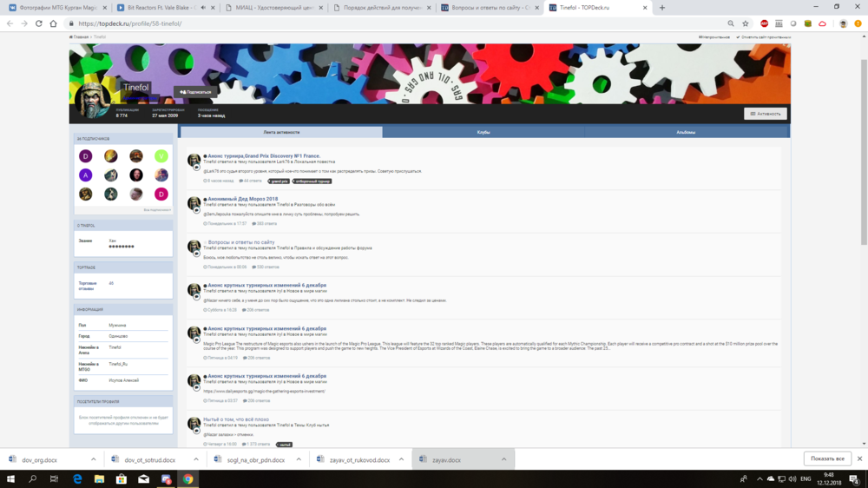Bookmark this page with the star icon
Viewport: 868px width, 488px height.
click(745, 23)
